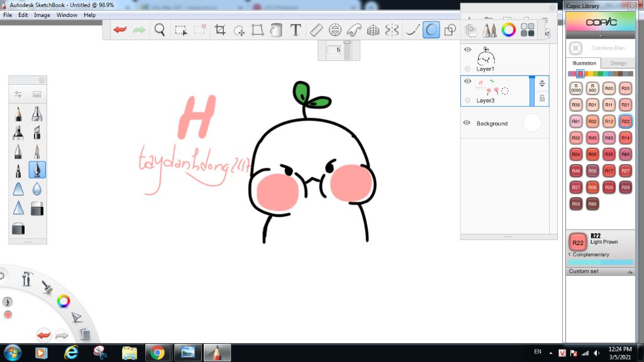Open the Color Editor wheel in toolbar

[508, 30]
